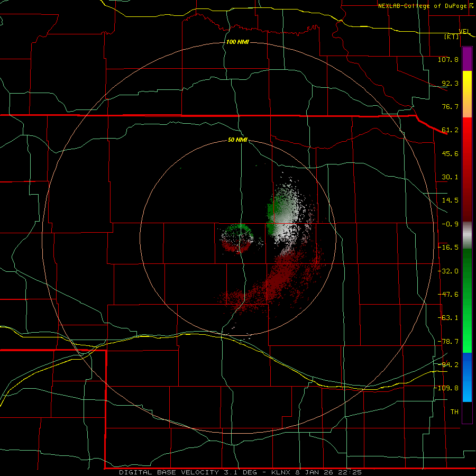Click the 45.6 value on the velocity scale
Screen dimensions: 476x476
pos(450,153)
